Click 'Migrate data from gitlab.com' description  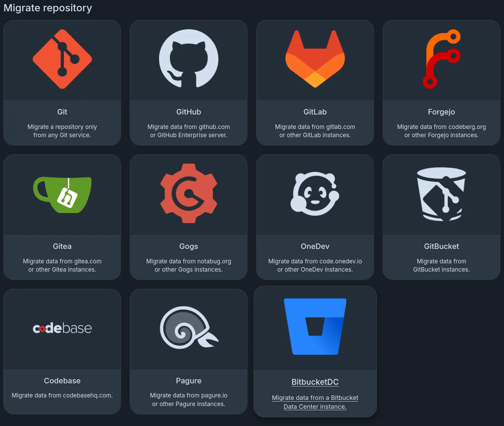click(315, 131)
